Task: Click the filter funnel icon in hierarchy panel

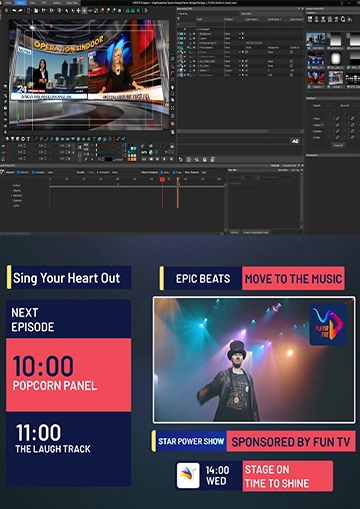Action: point(179,19)
